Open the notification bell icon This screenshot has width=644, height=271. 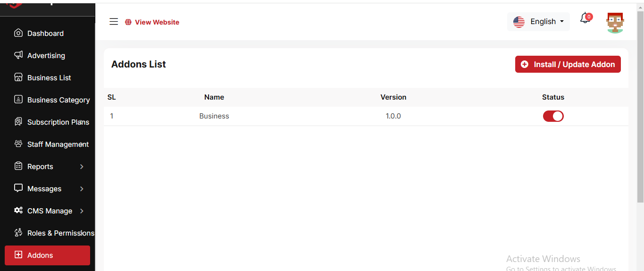click(585, 18)
